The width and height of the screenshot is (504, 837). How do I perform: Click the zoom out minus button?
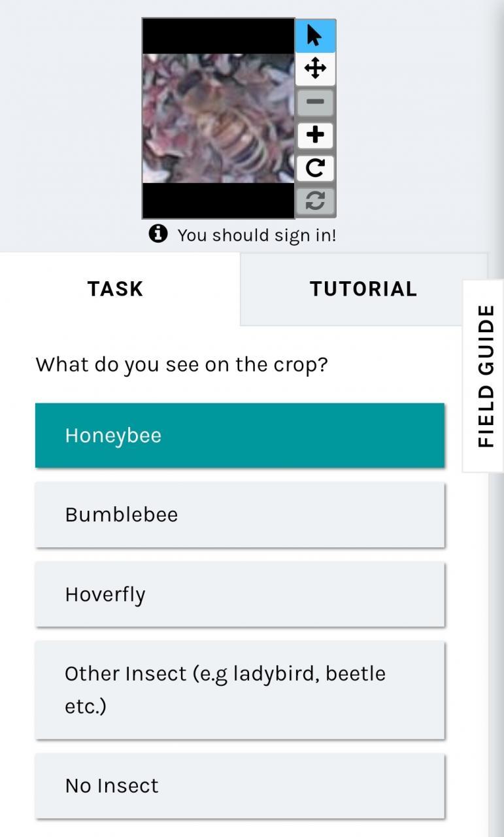tap(315, 102)
